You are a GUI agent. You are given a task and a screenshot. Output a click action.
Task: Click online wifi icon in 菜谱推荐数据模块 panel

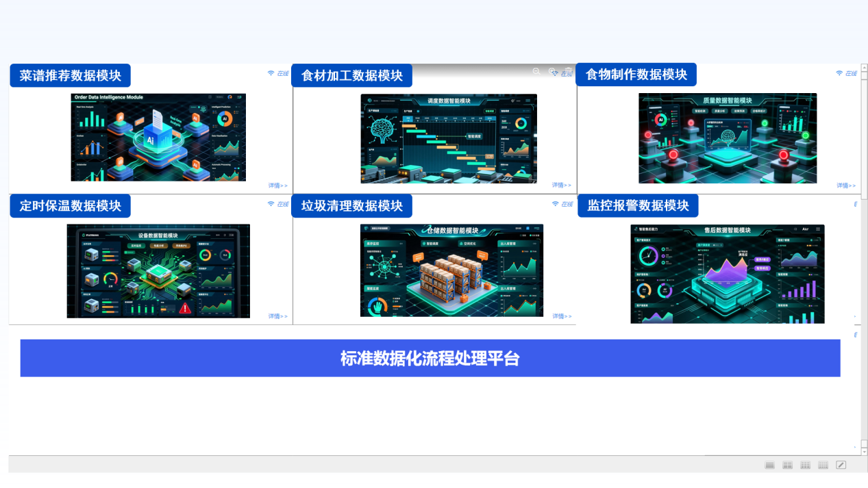271,73
